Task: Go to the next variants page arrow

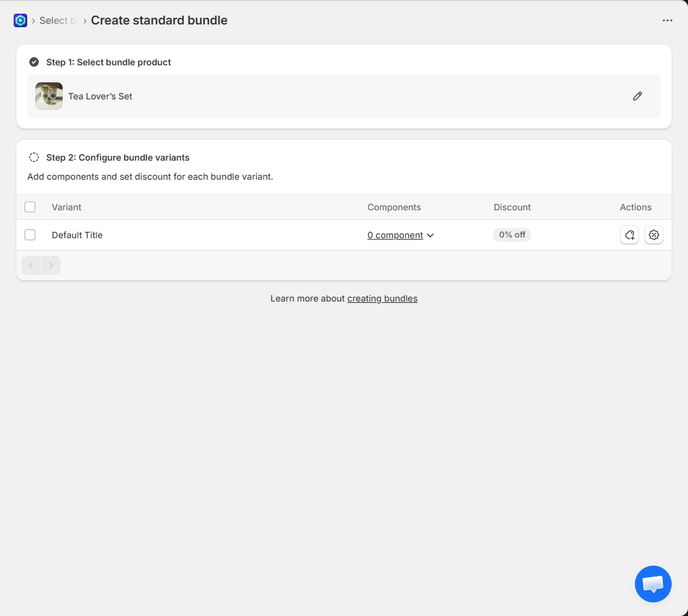Action: pyautogui.click(x=51, y=265)
